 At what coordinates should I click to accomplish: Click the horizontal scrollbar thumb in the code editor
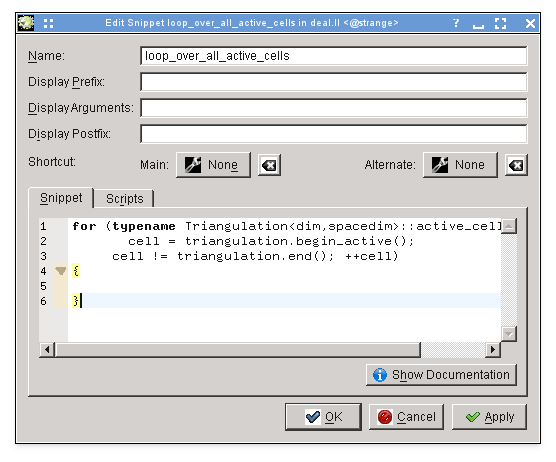[x=238, y=350]
